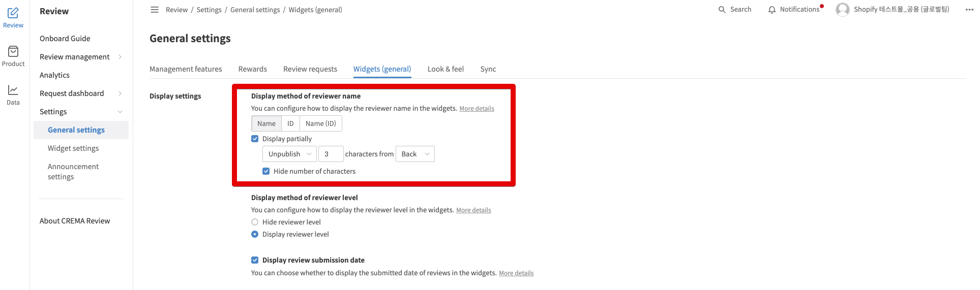The height and width of the screenshot is (290, 980).
Task: Click the Search magnifier icon
Action: (x=722, y=10)
